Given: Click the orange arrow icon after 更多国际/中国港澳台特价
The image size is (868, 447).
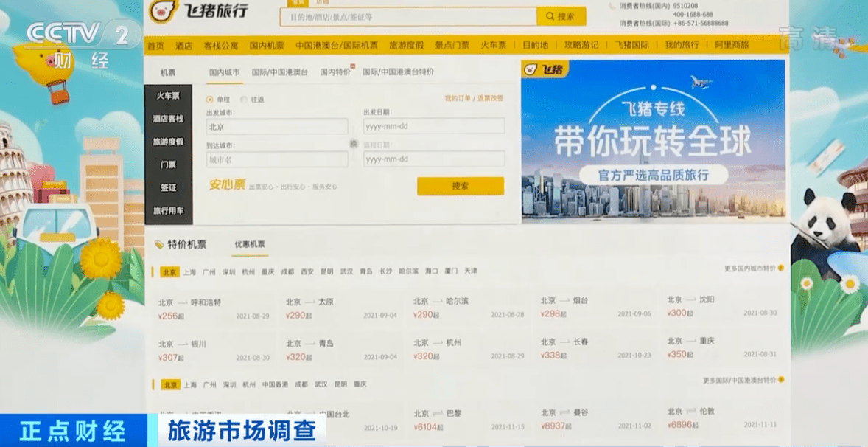Looking at the screenshot, I should [x=781, y=380].
